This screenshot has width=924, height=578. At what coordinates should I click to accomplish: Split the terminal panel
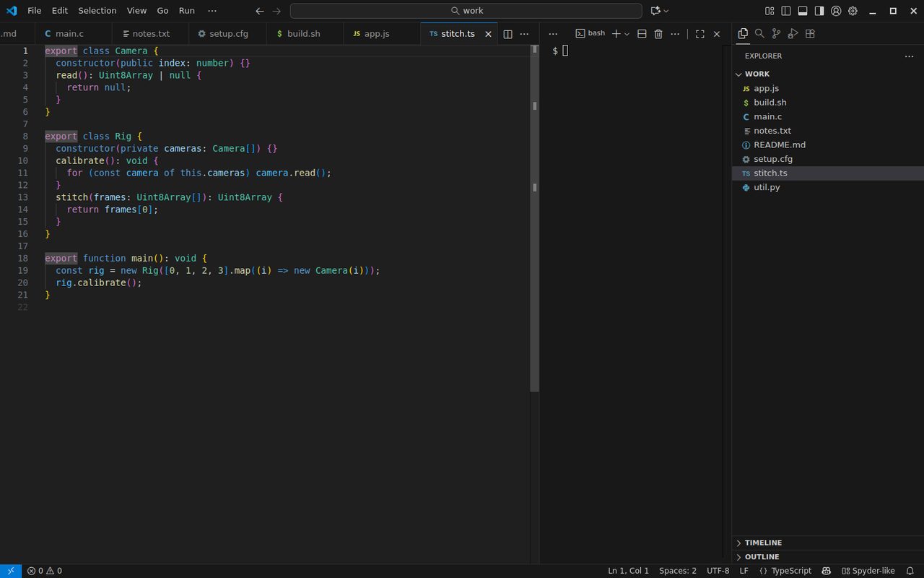[x=642, y=34]
